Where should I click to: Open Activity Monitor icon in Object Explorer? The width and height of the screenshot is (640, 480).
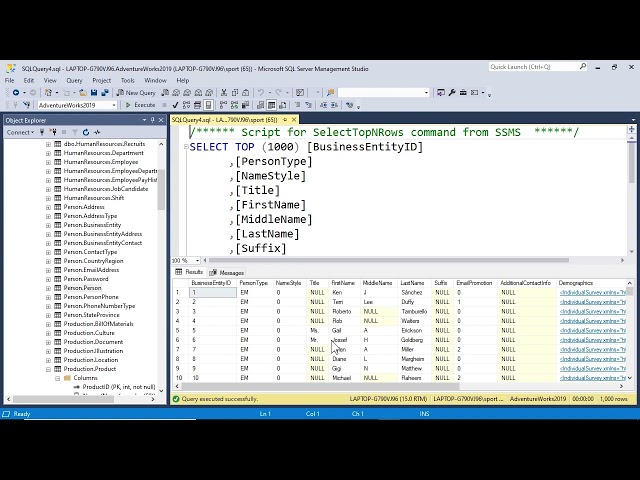coord(97,132)
